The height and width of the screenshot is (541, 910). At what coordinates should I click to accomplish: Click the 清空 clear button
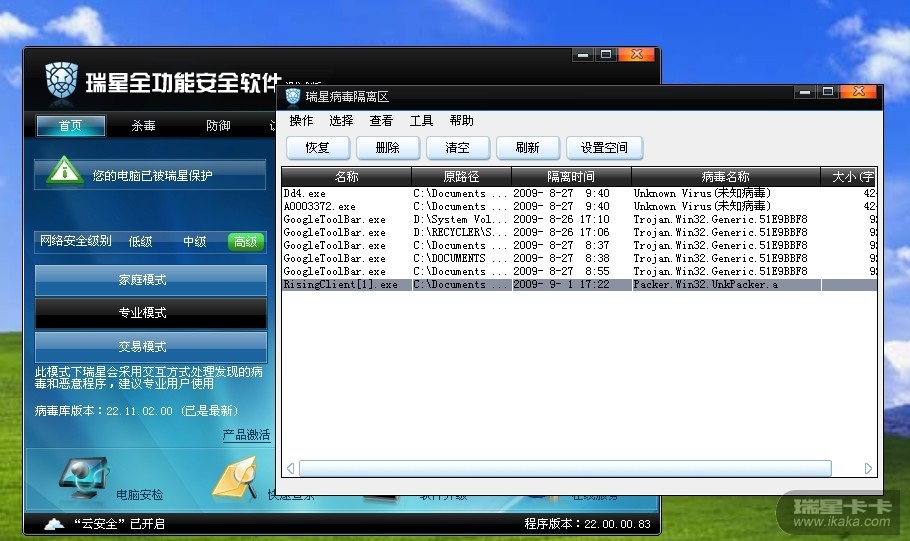(457, 147)
